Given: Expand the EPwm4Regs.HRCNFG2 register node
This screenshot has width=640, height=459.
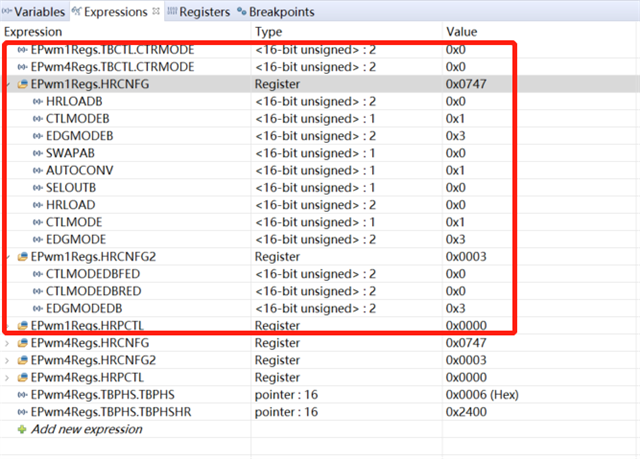Looking at the screenshot, I should 8,360.
